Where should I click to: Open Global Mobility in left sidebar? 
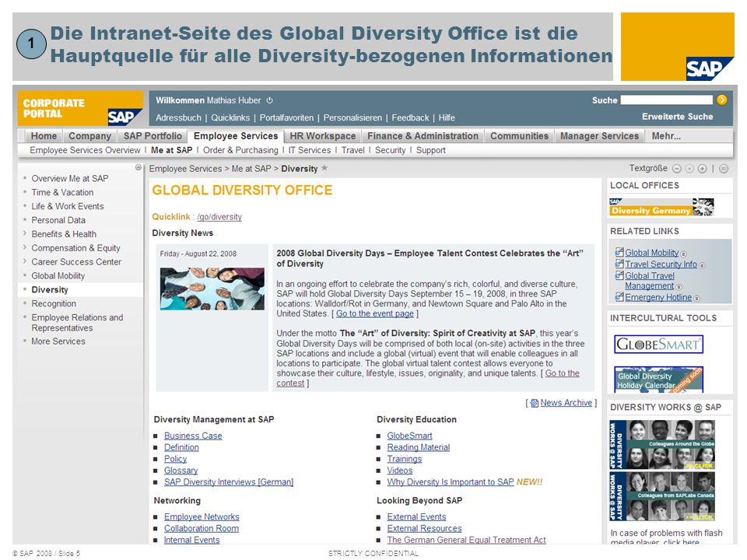tap(58, 275)
